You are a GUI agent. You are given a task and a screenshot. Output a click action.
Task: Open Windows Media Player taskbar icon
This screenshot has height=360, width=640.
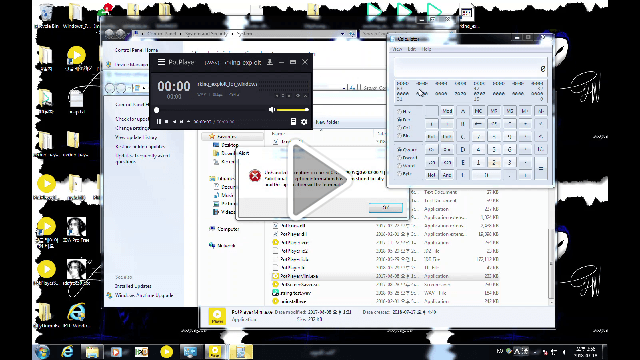116,351
